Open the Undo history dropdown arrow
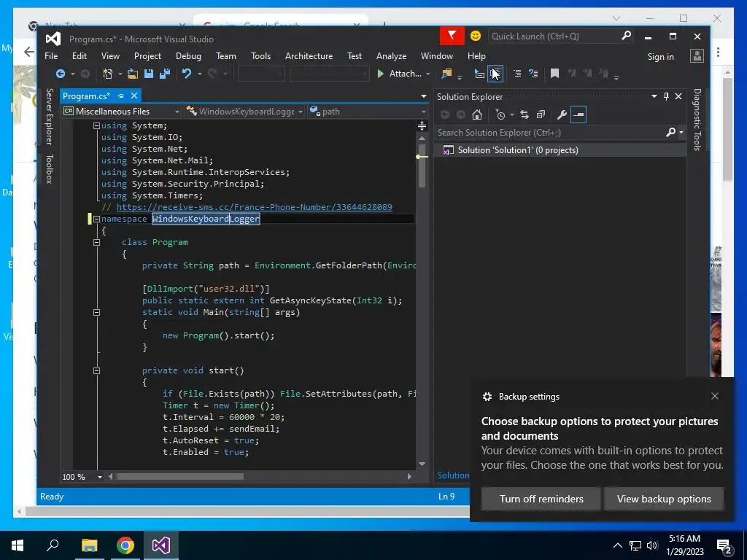The height and width of the screenshot is (560, 747). 200,74
